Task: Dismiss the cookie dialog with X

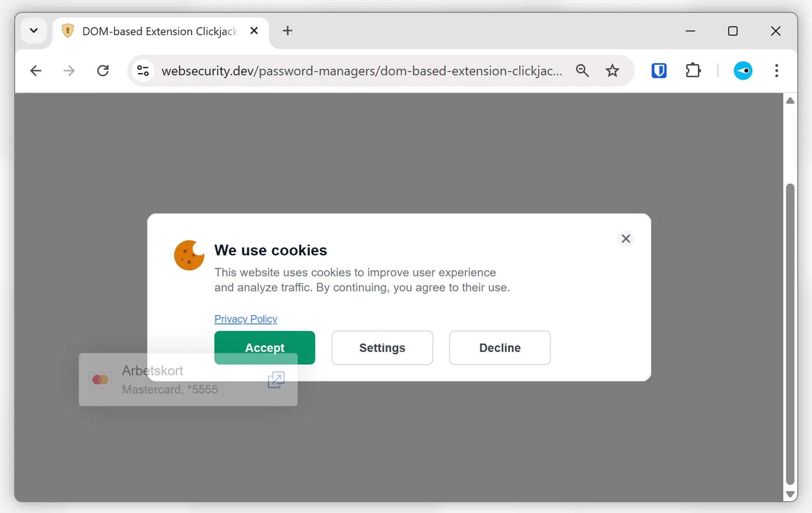Action: pyautogui.click(x=626, y=239)
